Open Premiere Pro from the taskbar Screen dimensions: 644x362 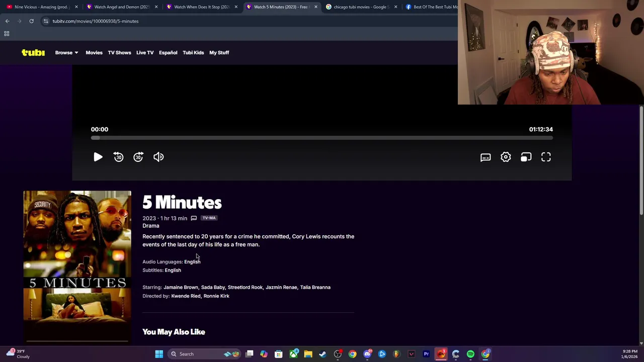tap(426, 354)
